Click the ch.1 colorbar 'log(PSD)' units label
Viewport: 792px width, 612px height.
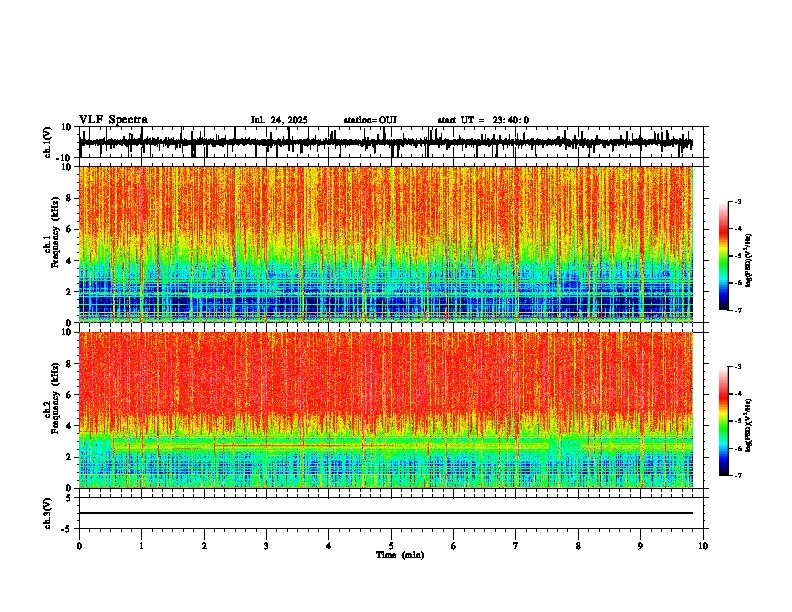pos(749,261)
